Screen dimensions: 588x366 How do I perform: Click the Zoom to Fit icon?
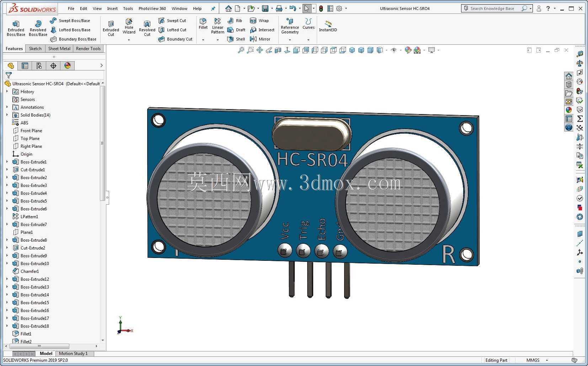[241, 50]
